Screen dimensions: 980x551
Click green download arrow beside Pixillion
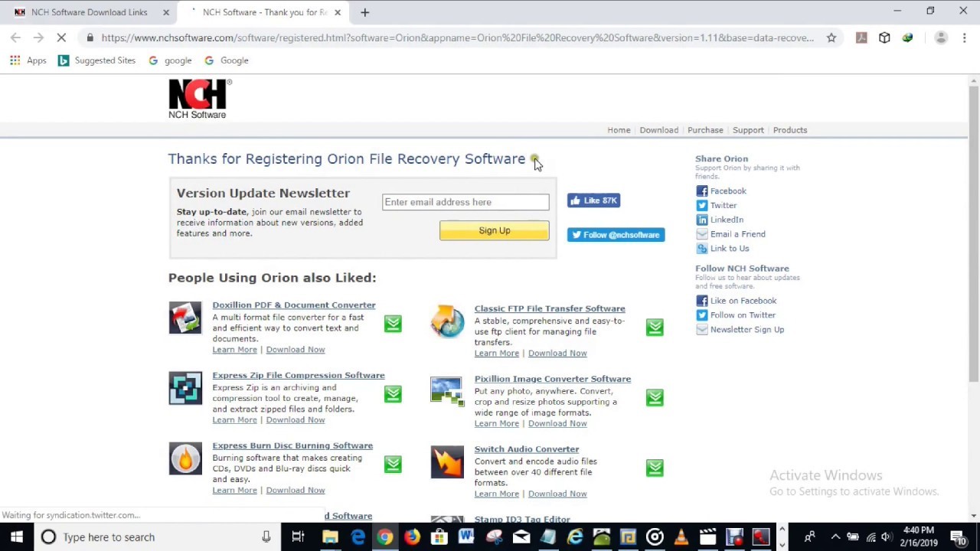pos(655,397)
